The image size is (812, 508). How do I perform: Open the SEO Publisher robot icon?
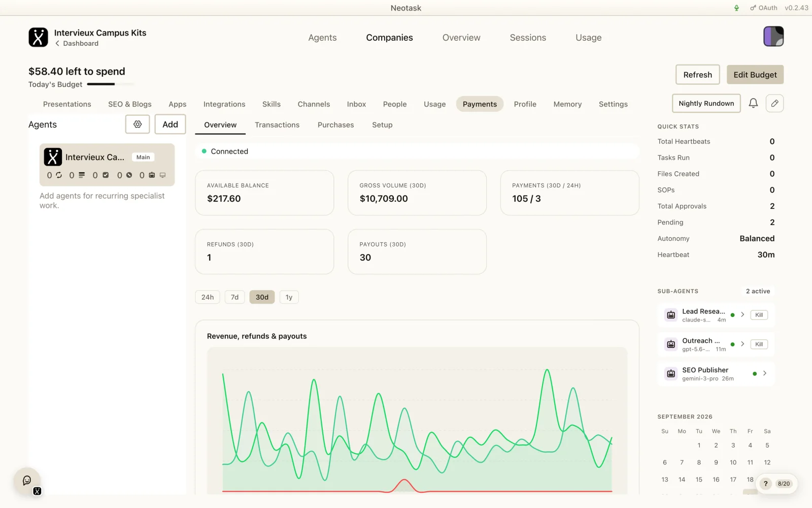coord(671,374)
